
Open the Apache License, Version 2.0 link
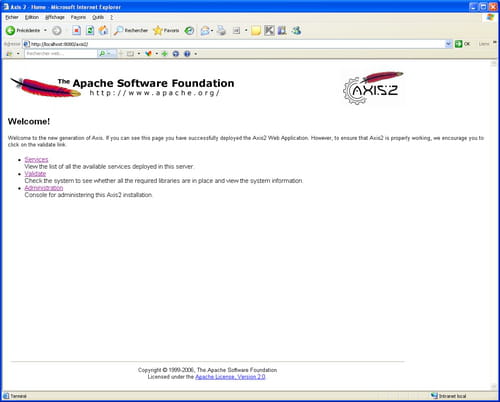coord(230,377)
